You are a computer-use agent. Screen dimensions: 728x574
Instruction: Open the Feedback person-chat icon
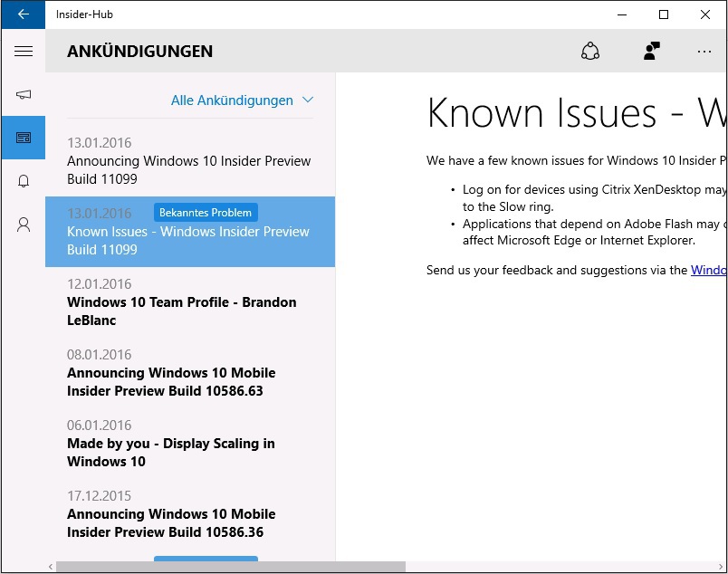pos(651,51)
